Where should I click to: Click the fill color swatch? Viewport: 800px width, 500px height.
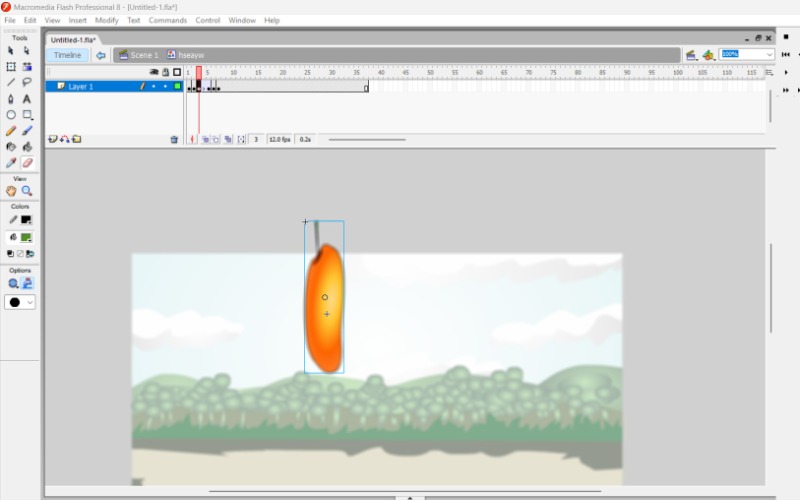pyautogui.click(x=26, y=237)
